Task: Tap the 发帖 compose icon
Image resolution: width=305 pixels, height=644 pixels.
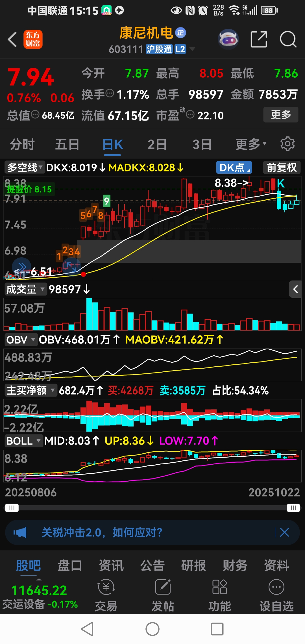Action: point(163,587)
